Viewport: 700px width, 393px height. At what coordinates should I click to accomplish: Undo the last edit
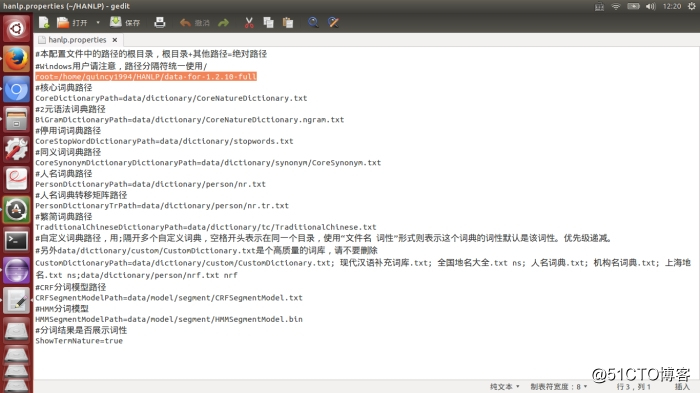point(194,22)
